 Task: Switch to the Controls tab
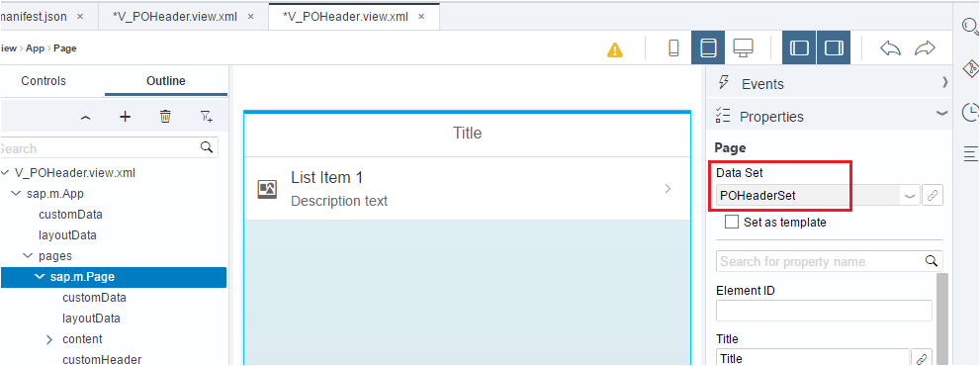tap(44, 81)
